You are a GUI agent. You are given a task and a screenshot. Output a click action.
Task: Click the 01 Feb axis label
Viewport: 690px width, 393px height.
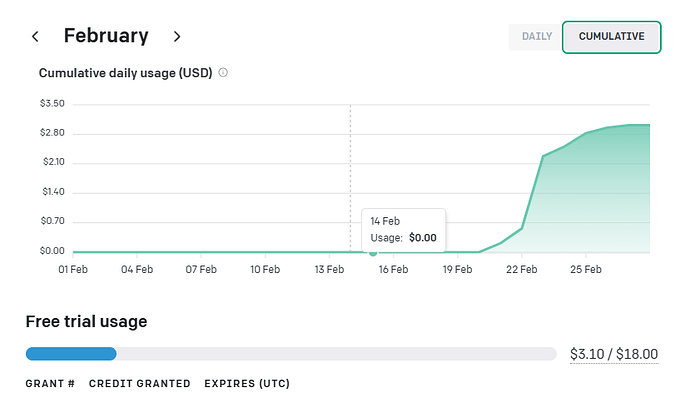[x=73, y=269]
